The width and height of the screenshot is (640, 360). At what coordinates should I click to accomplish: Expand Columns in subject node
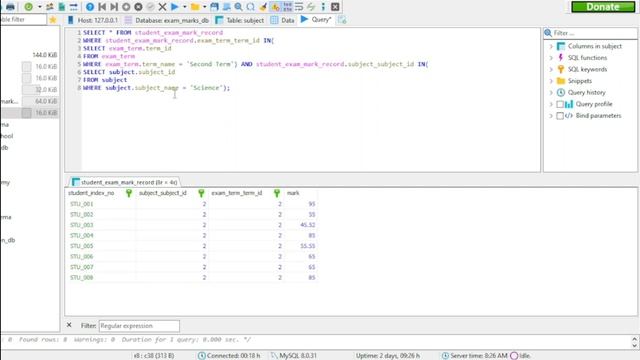[551, 47]
